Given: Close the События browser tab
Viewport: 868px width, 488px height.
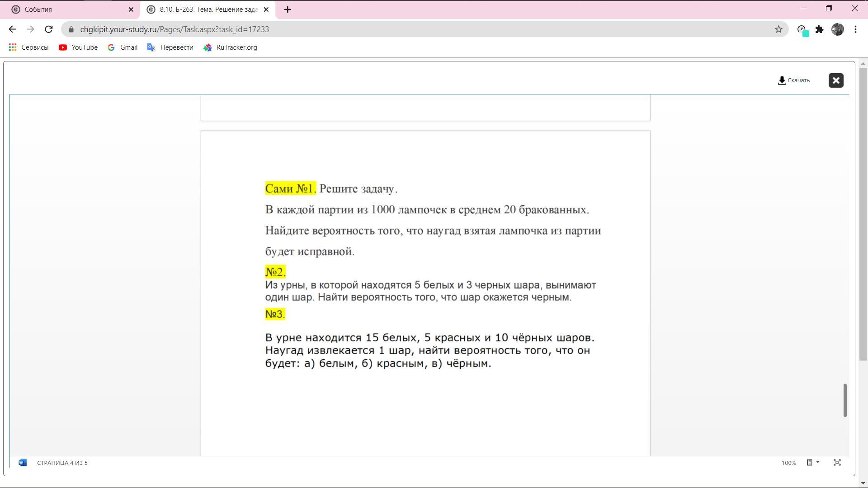Looking at the screenshot, I should 131,9.
